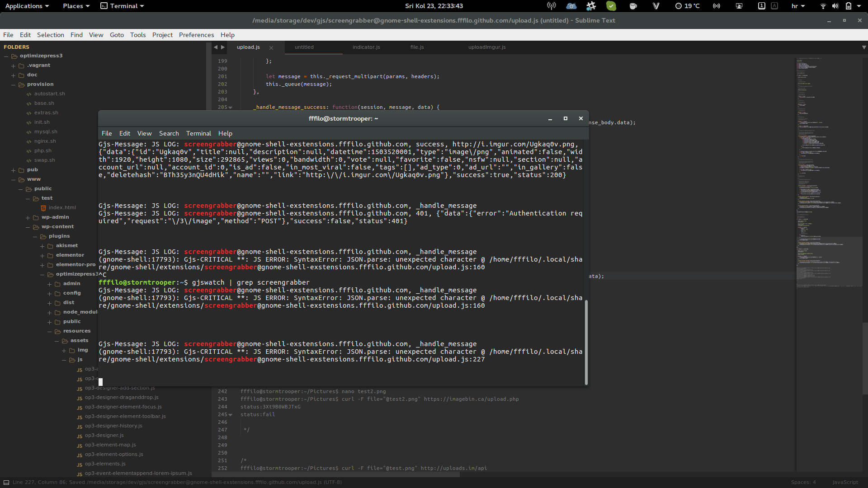Open the Places menu
The height and width of the screenshot is (488, 868).
[76, 6]
